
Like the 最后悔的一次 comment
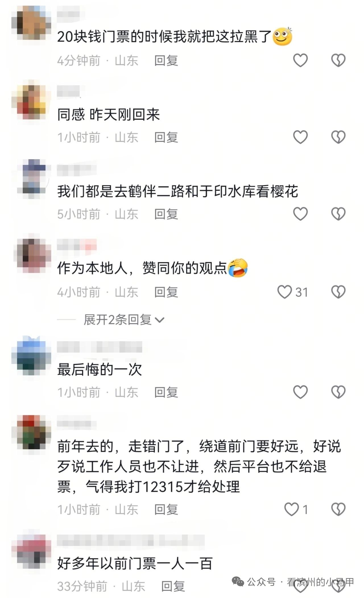pos(300,392)
